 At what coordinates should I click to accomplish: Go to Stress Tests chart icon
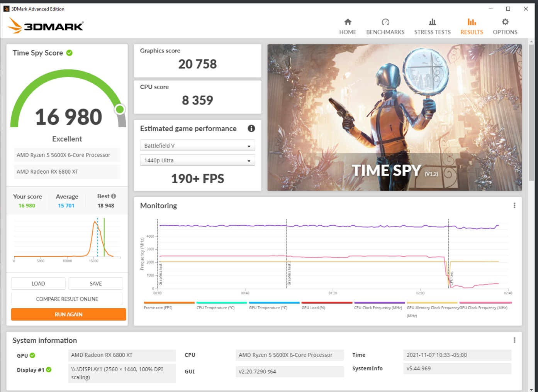coord(432,22)
